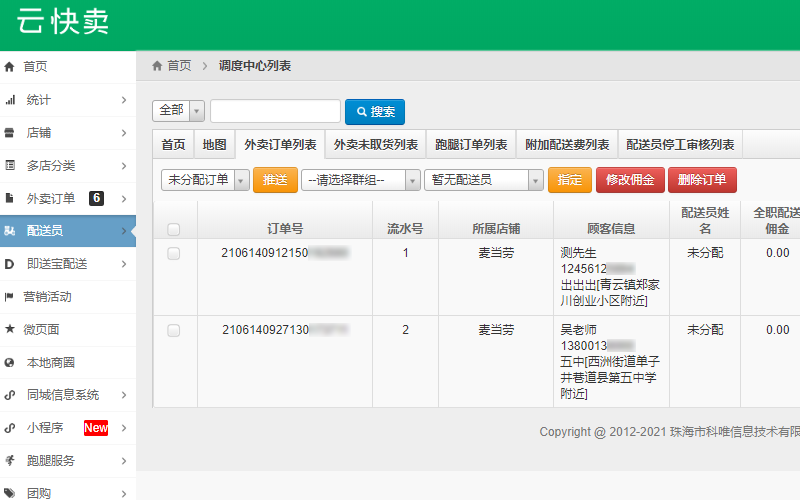Click the breadcrumb home icon
This screenshot has width=800, height=500.
tap(157, 65)
